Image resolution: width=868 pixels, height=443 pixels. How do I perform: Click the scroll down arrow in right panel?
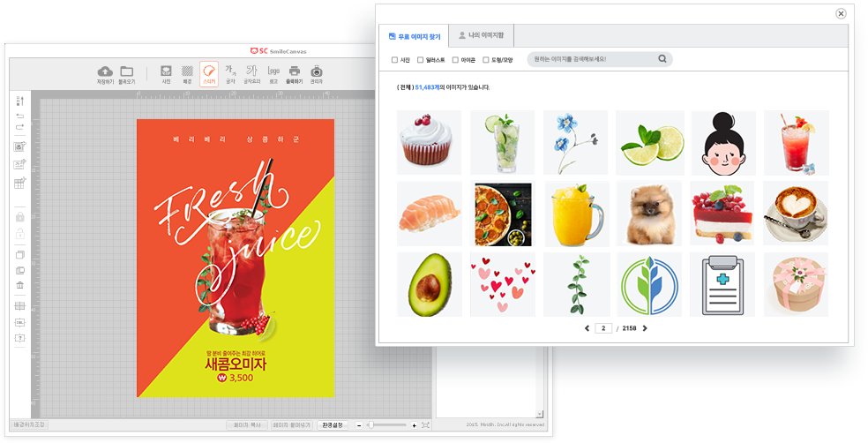(x=540, y=414)
